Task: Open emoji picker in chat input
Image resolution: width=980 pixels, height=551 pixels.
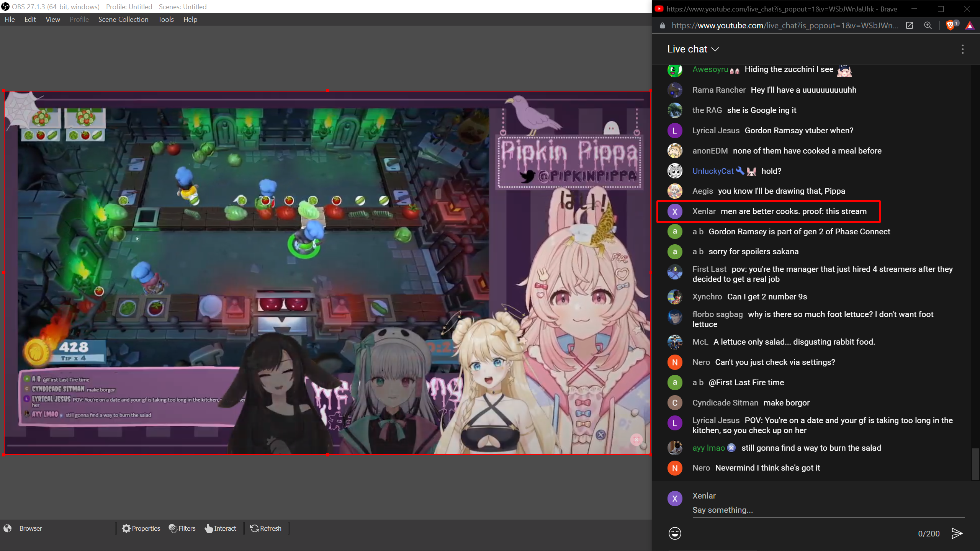Action: point(675,533)
